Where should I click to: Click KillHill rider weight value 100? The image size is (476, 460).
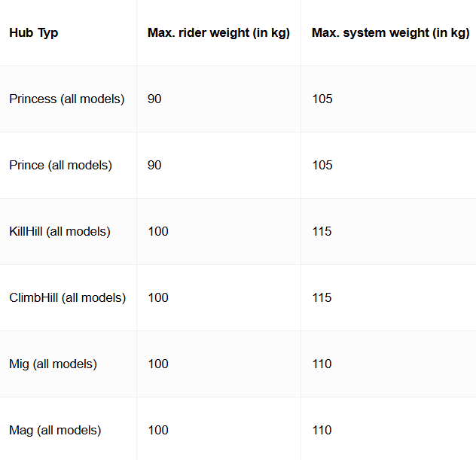click(x=158, y=232)
